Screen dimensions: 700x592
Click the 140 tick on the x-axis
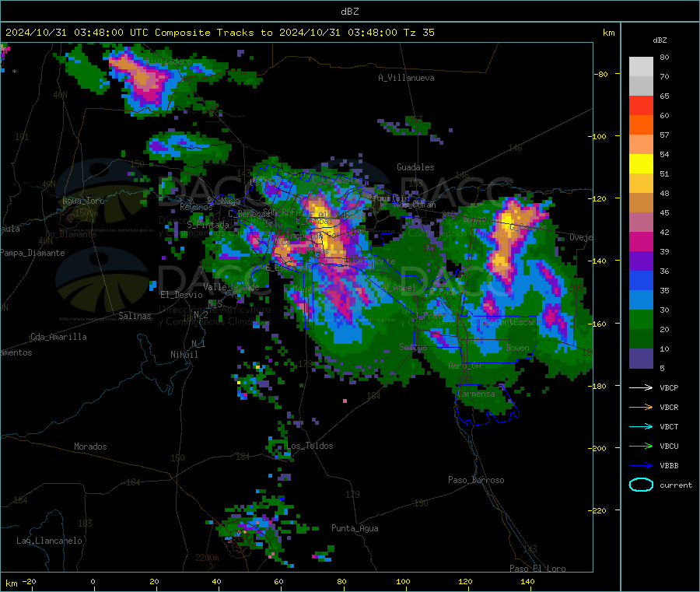[527, 581]
